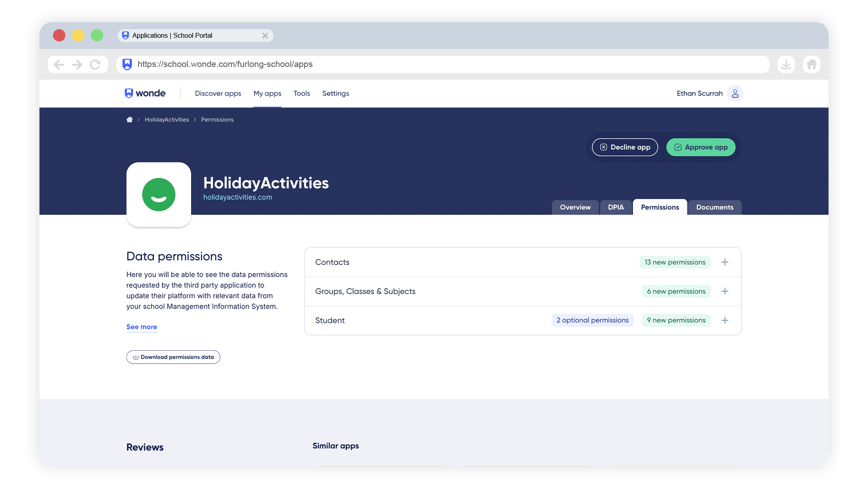Open the Documents tab
868x488 pixels.
714,207
